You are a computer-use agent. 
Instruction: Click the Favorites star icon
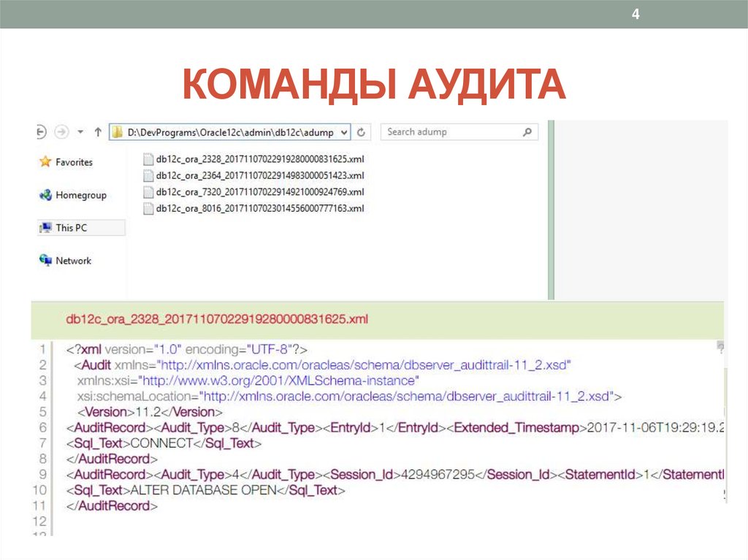(x=47, y=161)
